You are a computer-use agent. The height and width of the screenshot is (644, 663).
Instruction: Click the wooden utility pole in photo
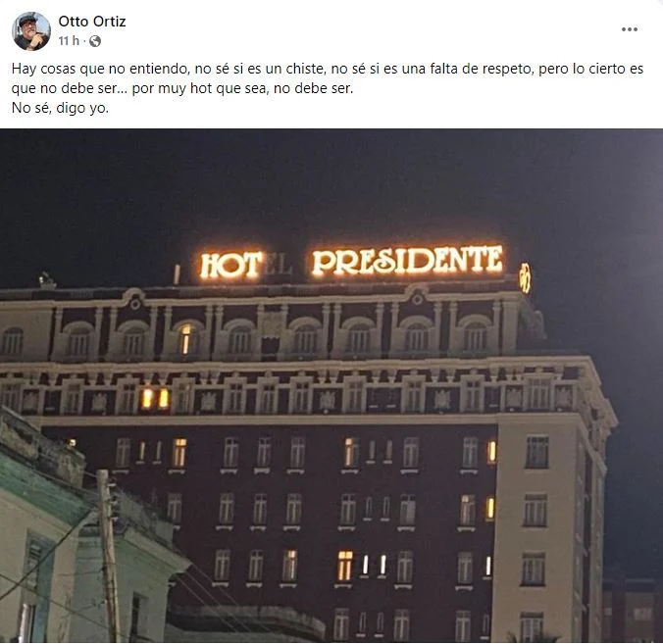tap(109, 556)
